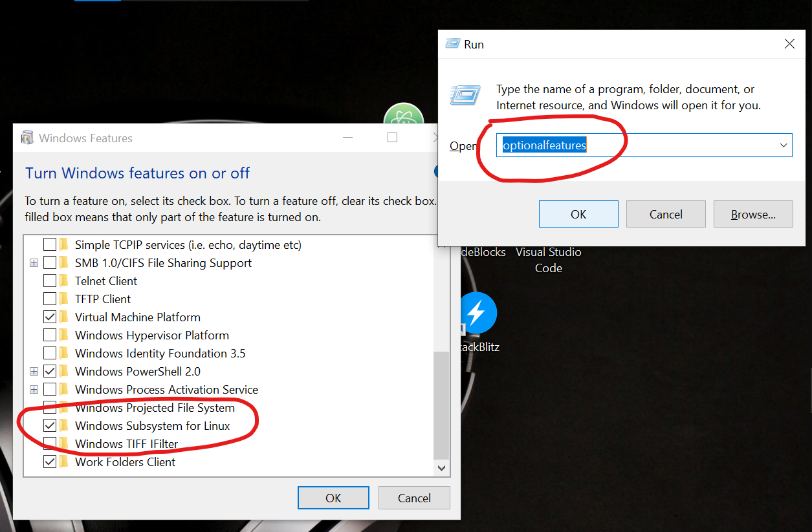Click the Browse... button
Viewport: 812px width, 532px height.
753,214
